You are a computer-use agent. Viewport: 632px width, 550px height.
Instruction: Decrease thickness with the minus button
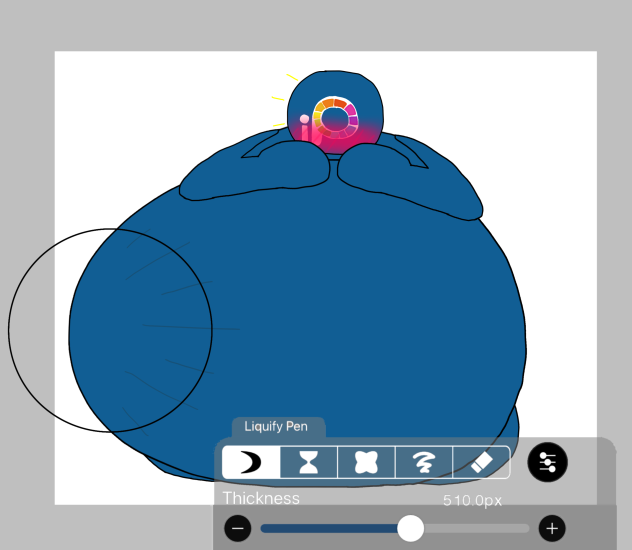[x=238, y=528]
